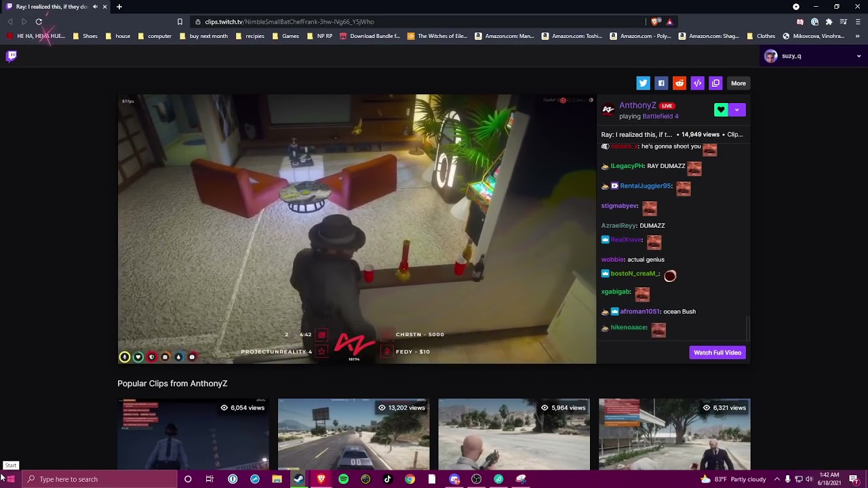Screen dimensions: 868x488
Task: Click the Twitch logo home icon
Action: (12, 56)
